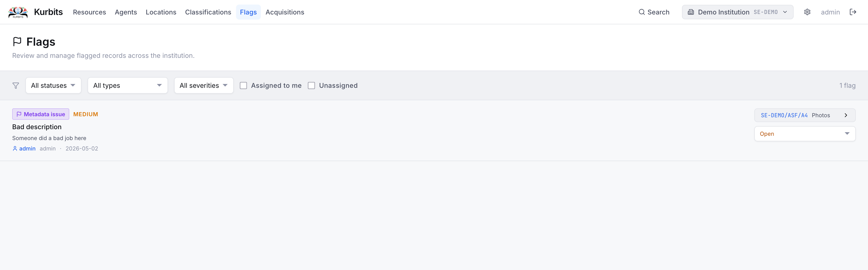Expand the All types dropdown

coord(128,86)
